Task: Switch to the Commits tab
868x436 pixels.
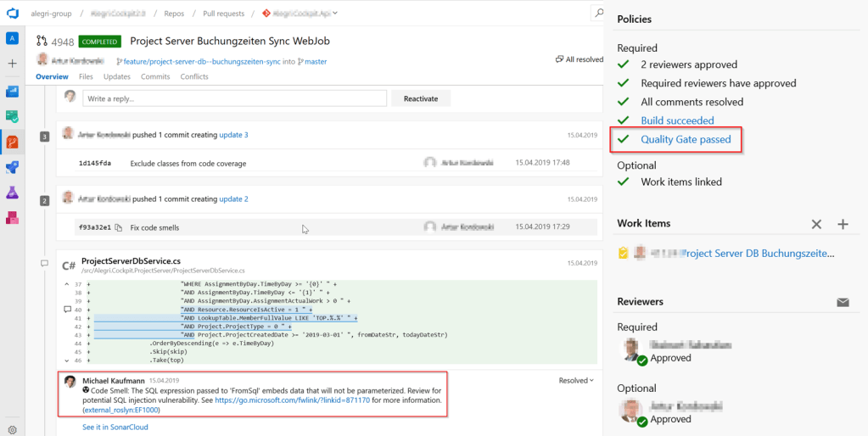Action: coord(155,77)
